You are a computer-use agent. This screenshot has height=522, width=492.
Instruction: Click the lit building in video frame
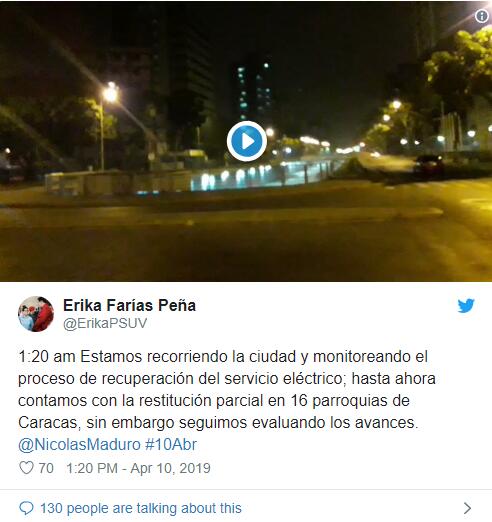tap(254, 90)
